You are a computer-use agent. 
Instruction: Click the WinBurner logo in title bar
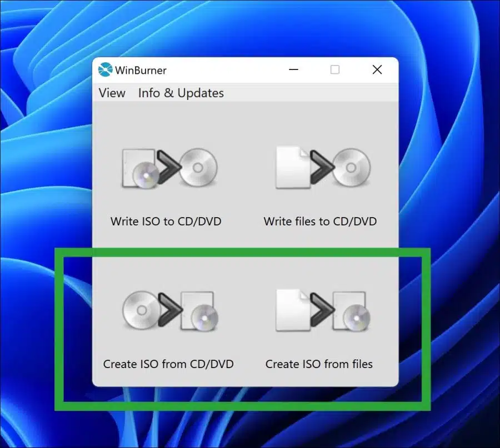pos(105,69)
